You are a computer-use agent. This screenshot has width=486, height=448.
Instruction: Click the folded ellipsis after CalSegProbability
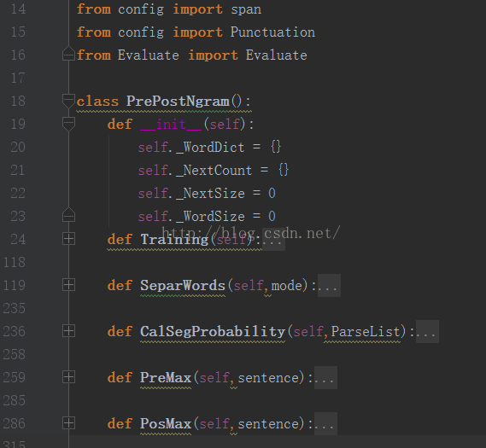pyautogui.click(x=427, y=332)
